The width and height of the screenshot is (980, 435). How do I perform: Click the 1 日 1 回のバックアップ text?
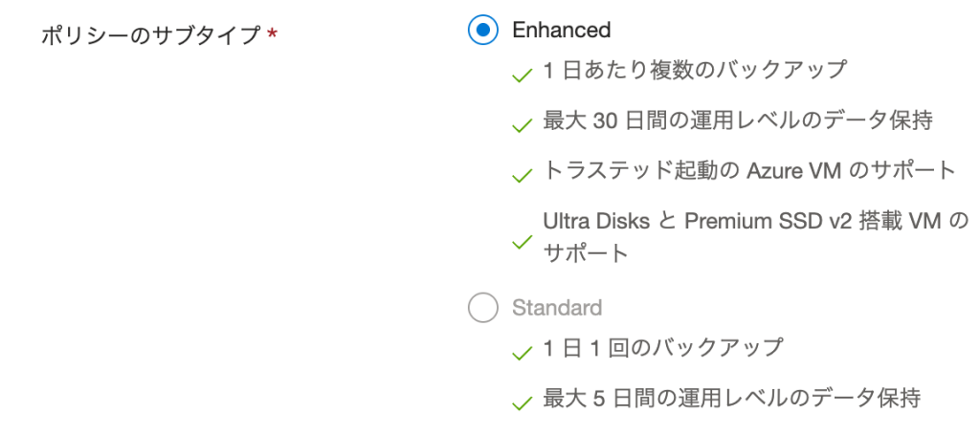663,347
